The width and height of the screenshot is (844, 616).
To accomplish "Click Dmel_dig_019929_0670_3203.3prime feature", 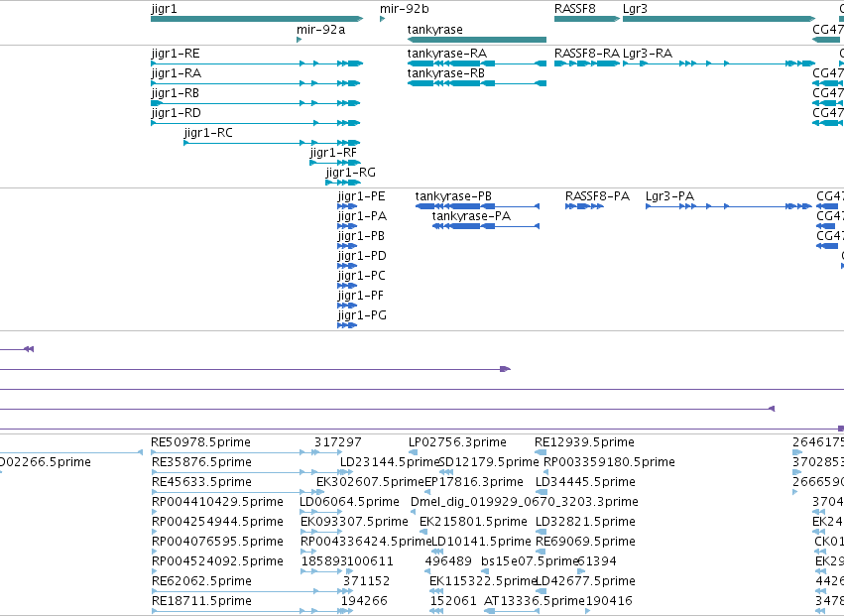I will pos(414,512).
